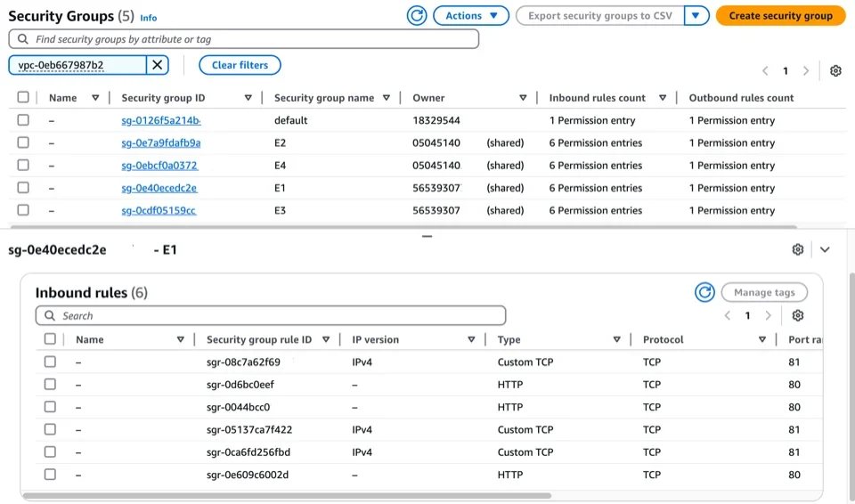Click the Inbound rules count column header
This screenshot has height=504, width=855.
click(597, 98)
